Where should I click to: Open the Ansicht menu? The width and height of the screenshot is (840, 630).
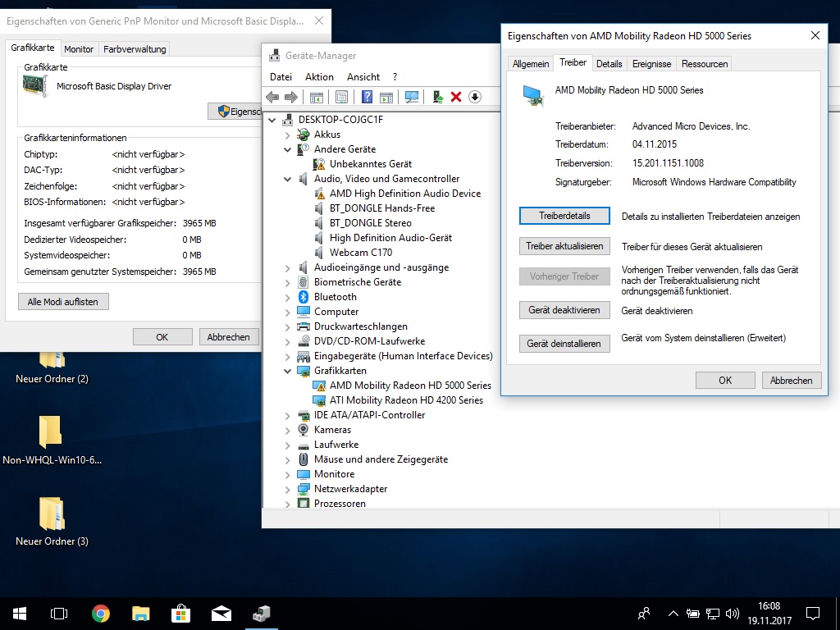(x=363, y=77)
